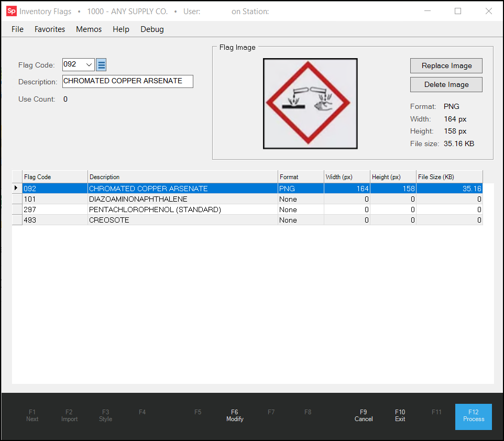
Task: Click the select-all corner cell of grid
Action: (17, 177)
